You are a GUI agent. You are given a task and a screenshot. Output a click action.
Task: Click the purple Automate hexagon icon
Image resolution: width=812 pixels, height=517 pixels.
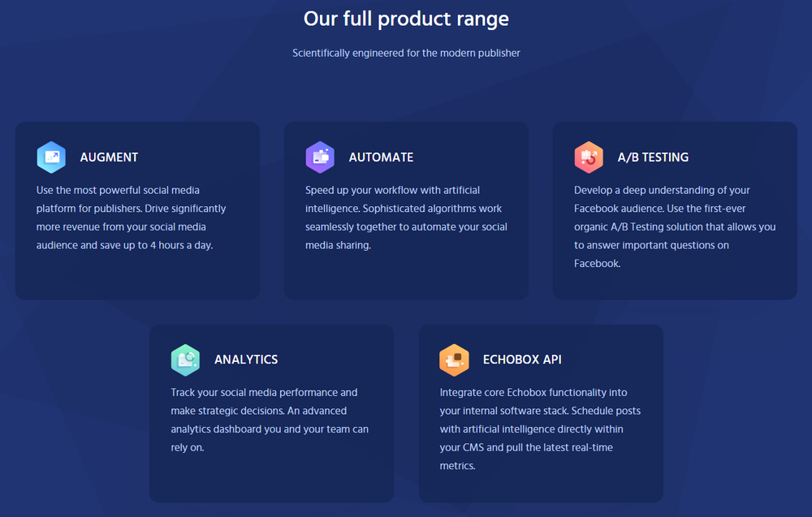[x=320, y=157]
